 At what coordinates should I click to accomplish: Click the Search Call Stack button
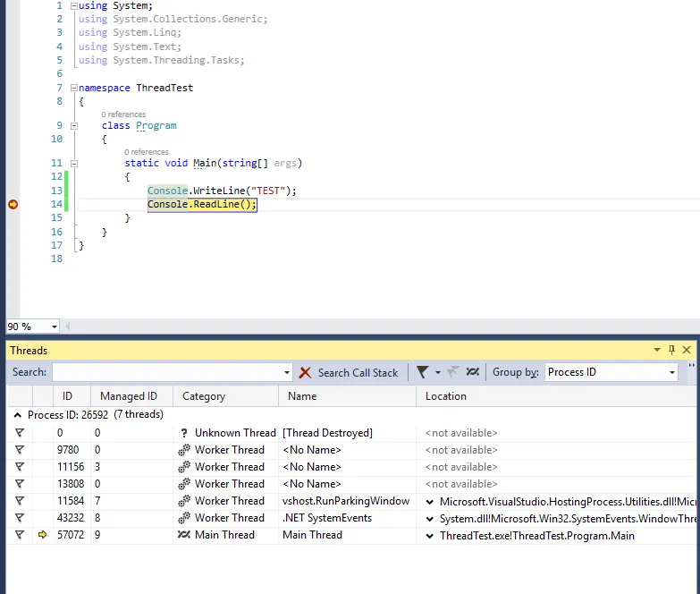(358, 372)
